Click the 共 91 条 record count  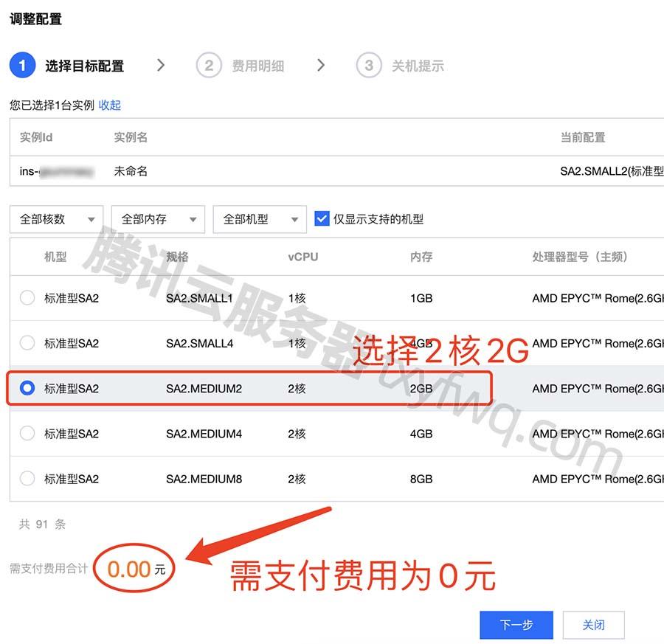[x=42, y=524]
